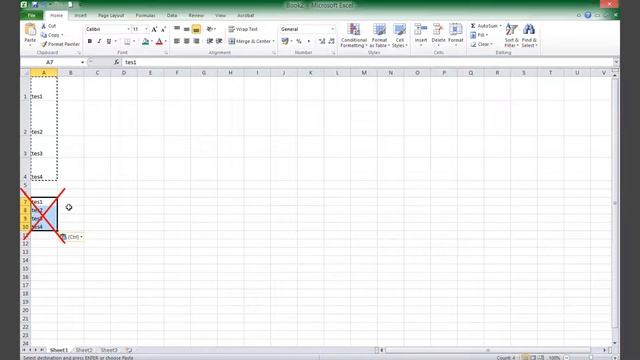Toggle Center horizontal alignment
Viewport: 640px width, 360px height.
point(187,41)
